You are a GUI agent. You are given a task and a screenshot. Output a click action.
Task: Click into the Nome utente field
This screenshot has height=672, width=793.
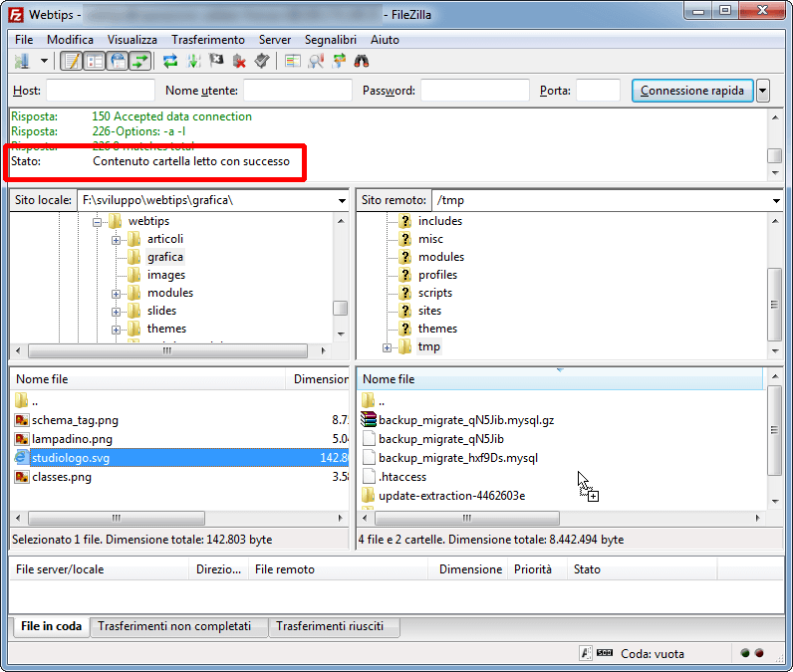pos(297,91)
